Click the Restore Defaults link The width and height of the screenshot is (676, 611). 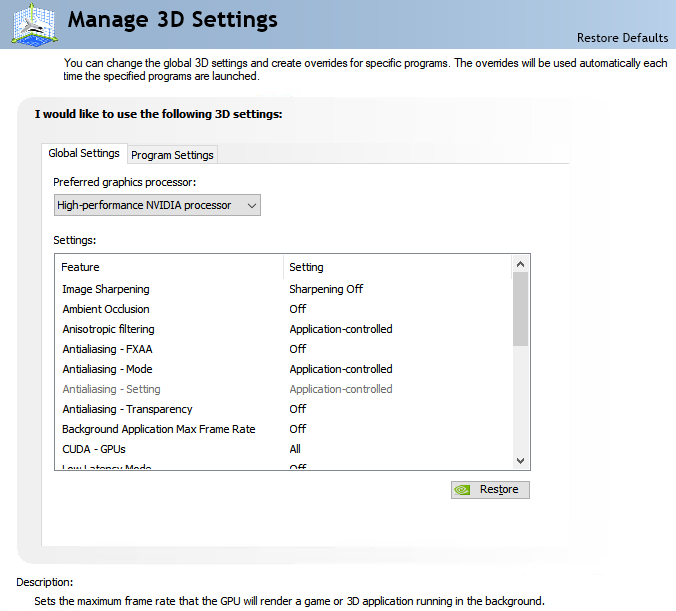pyautogui.click(x=622, y=38)
